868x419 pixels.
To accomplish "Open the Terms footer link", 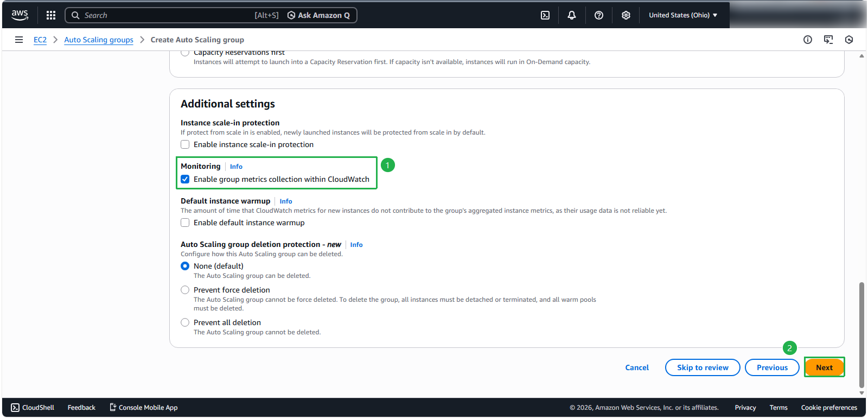I will [x=778, y=408].
